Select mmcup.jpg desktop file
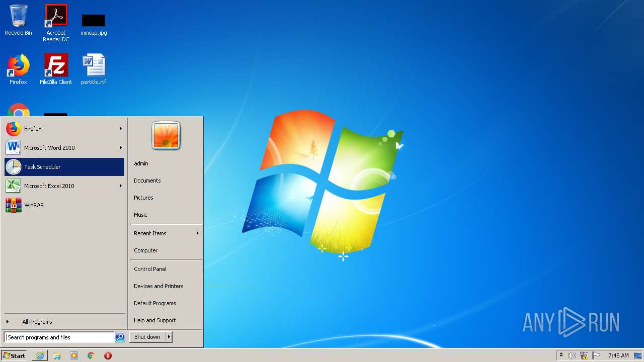 pyautogui.click(x=94, y=24)
